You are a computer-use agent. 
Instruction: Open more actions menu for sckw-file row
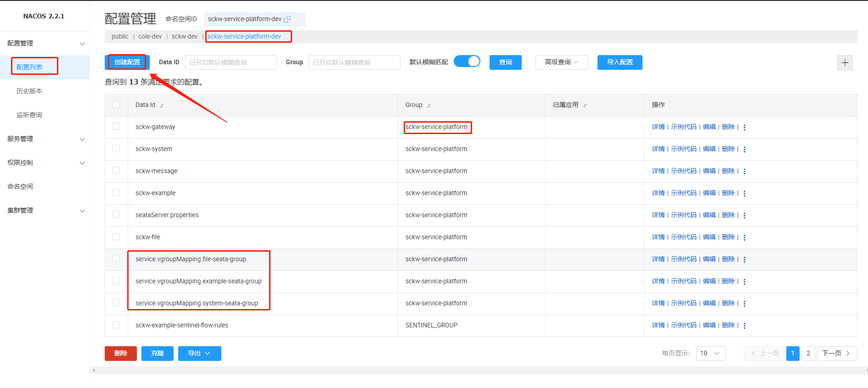[744, 237]
